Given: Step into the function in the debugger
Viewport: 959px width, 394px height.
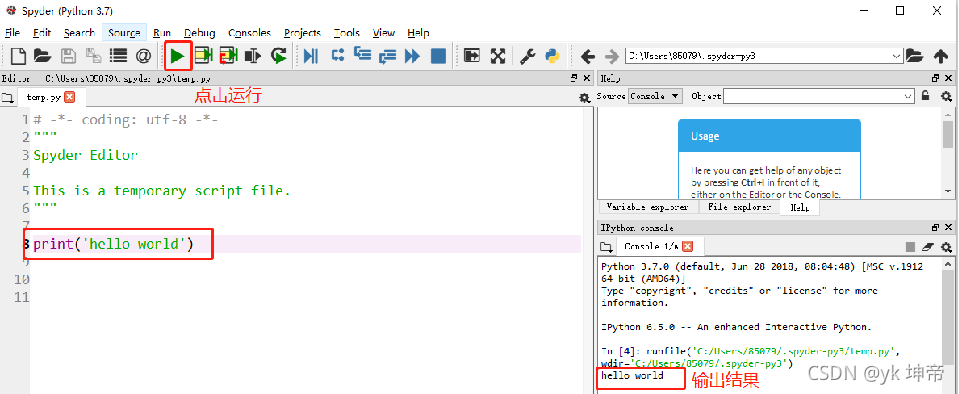Looking at the screenshot, I should point(363,55).
